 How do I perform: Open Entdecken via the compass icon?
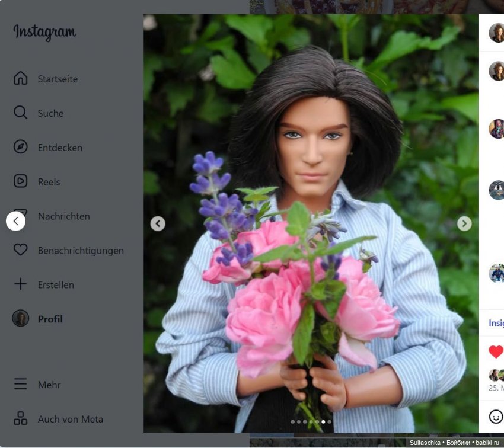point(20,147)
